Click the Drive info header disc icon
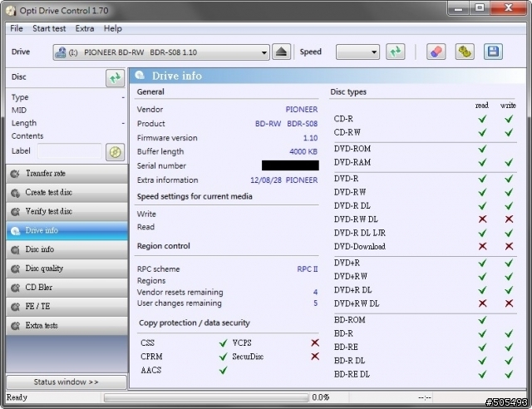Screen dimensions: 532x409 point(140,76)
